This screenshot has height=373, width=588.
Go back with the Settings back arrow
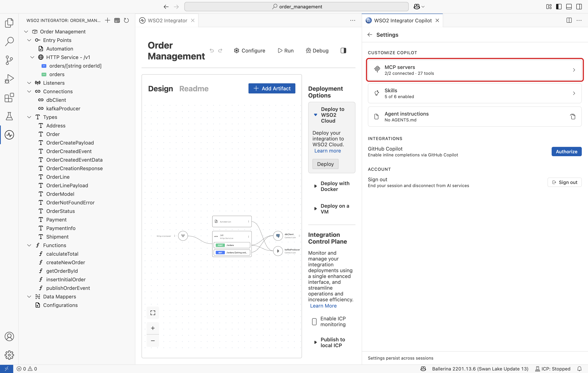coord(370,35)
